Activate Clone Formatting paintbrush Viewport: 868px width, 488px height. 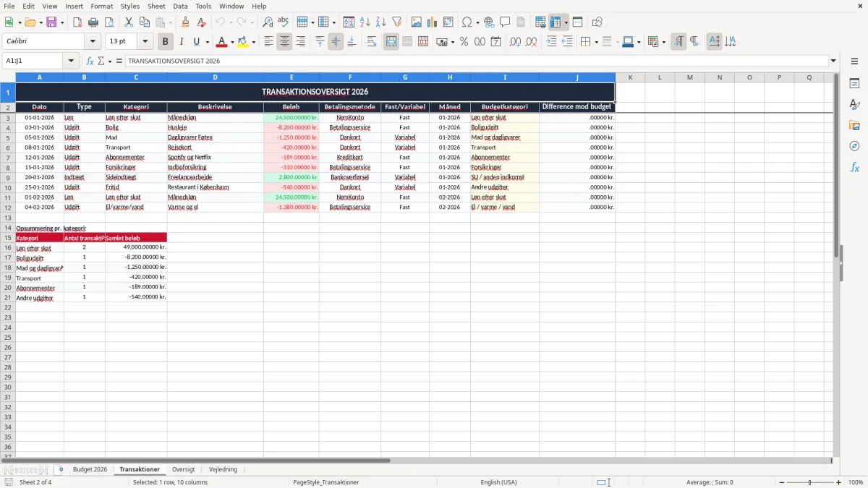[x=185, y=22]
